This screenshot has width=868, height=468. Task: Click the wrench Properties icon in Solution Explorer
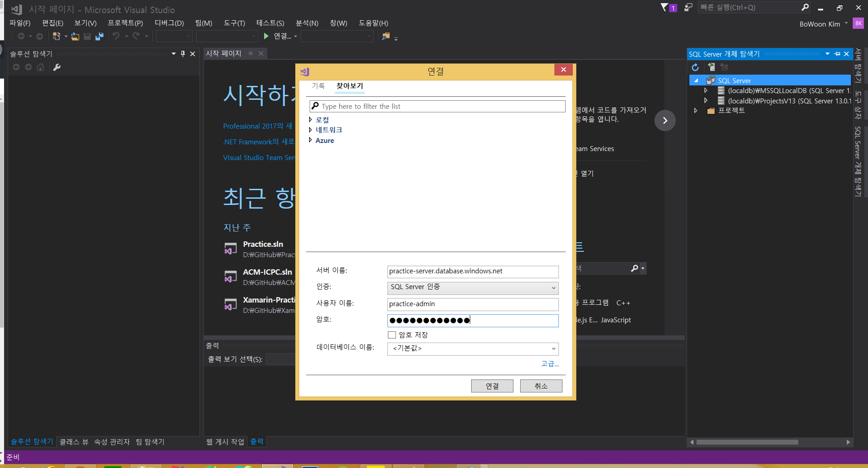pyautogui.click(x=57, y=67)
